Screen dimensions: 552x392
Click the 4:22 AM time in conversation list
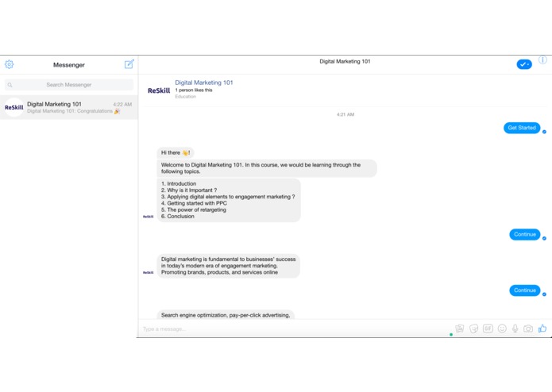coord(122,105)
